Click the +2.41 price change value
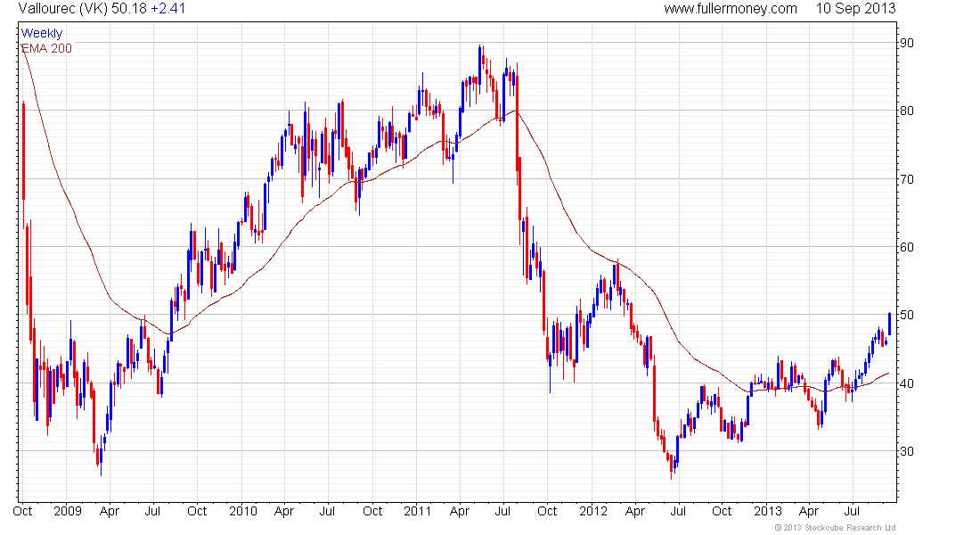 click(168, 9)
